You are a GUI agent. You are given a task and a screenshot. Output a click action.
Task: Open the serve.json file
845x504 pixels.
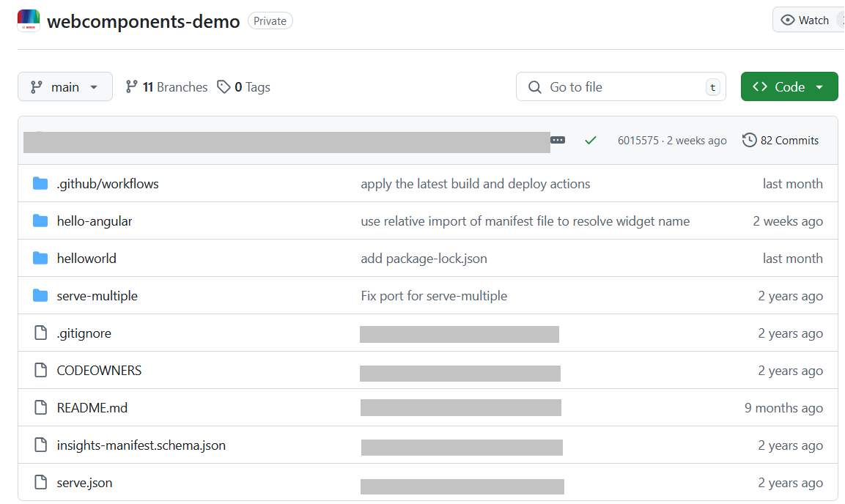tap(84, 483)
